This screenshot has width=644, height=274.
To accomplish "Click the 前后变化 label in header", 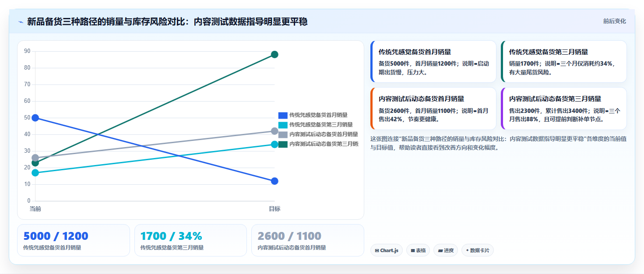I will pyautogui.click(x=614, y=21).
